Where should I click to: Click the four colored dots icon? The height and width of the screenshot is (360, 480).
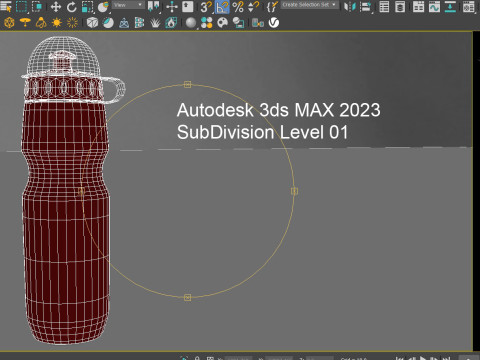[207, 23]
